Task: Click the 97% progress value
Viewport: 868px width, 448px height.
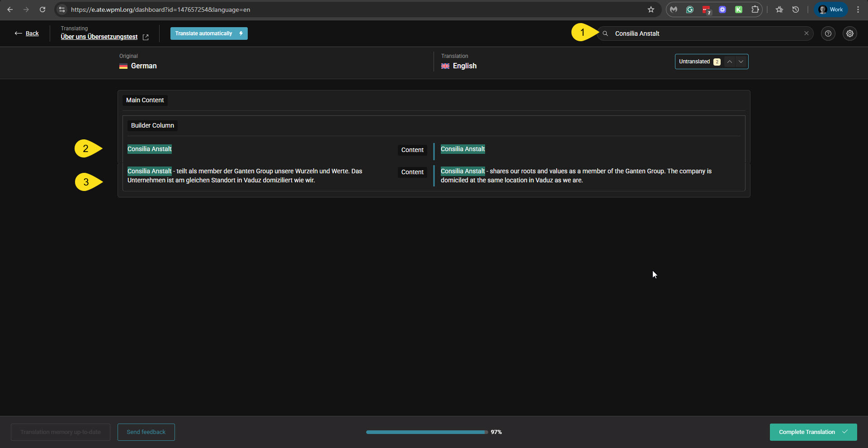Action: pos(496,432)
